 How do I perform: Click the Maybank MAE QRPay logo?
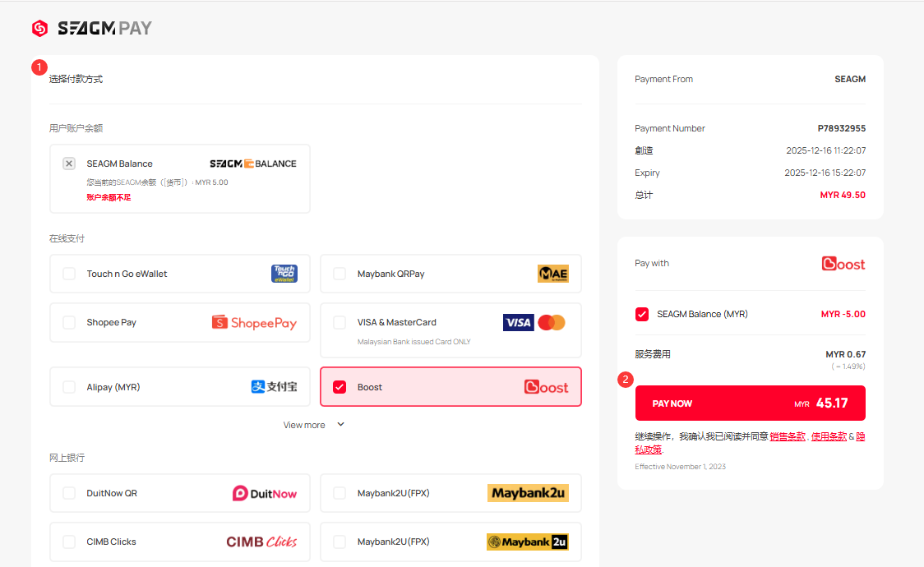552,274
